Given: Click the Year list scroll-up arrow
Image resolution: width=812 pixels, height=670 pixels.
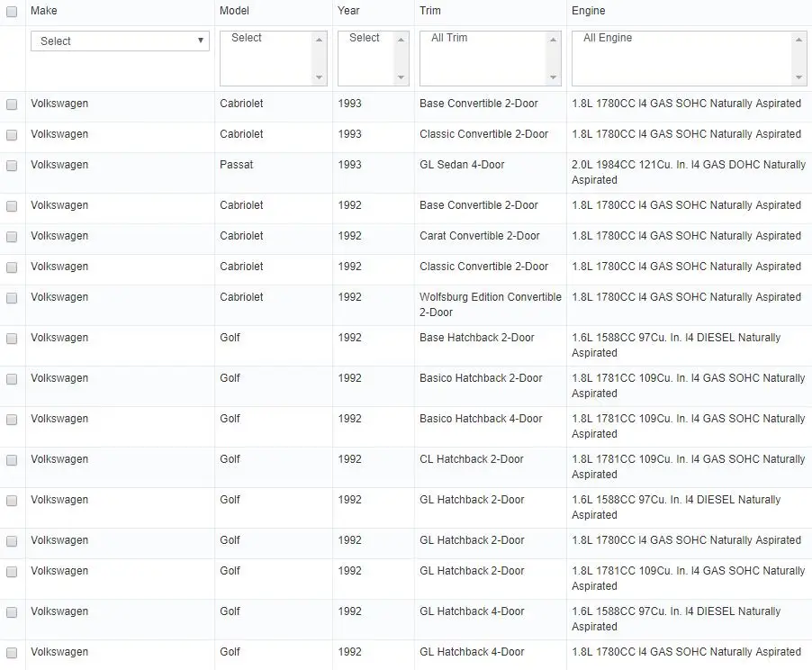Looking at the screenshot, I should click(x=401, y=40).
